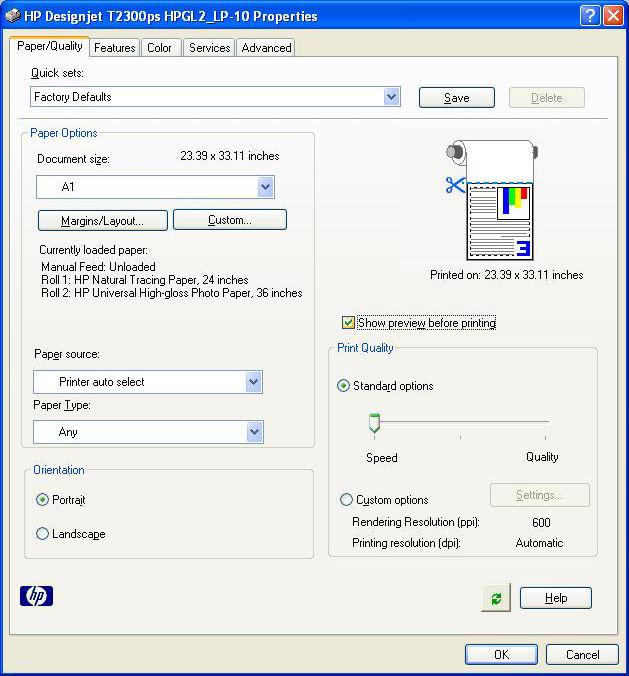The width and height of the screenshot is (629, 676).
Task: Choose Portrait orientation
Action: 42,500
